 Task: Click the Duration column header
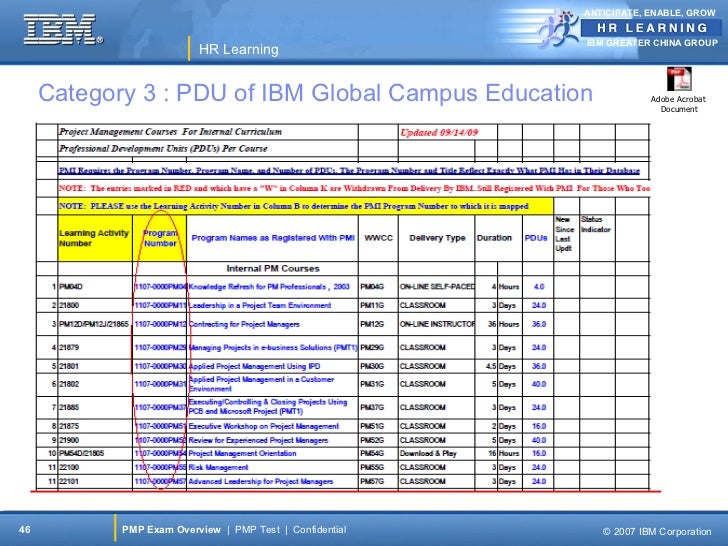(494, 238)
